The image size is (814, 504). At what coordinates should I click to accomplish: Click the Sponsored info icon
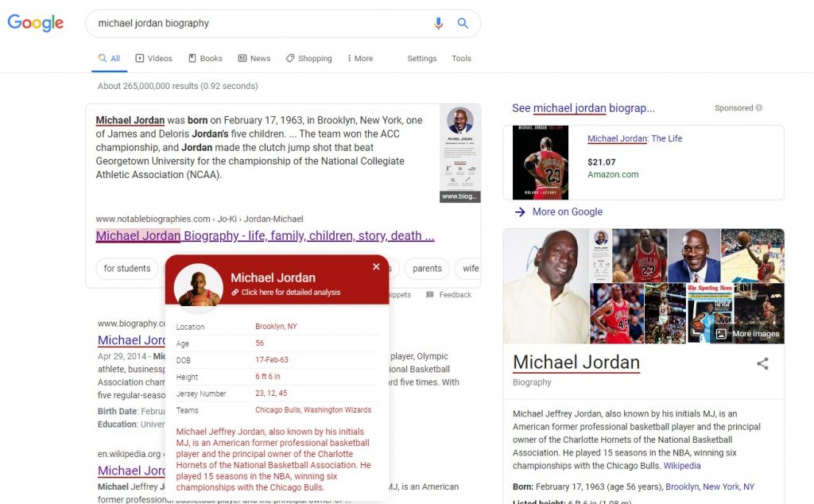coord(759,108)
